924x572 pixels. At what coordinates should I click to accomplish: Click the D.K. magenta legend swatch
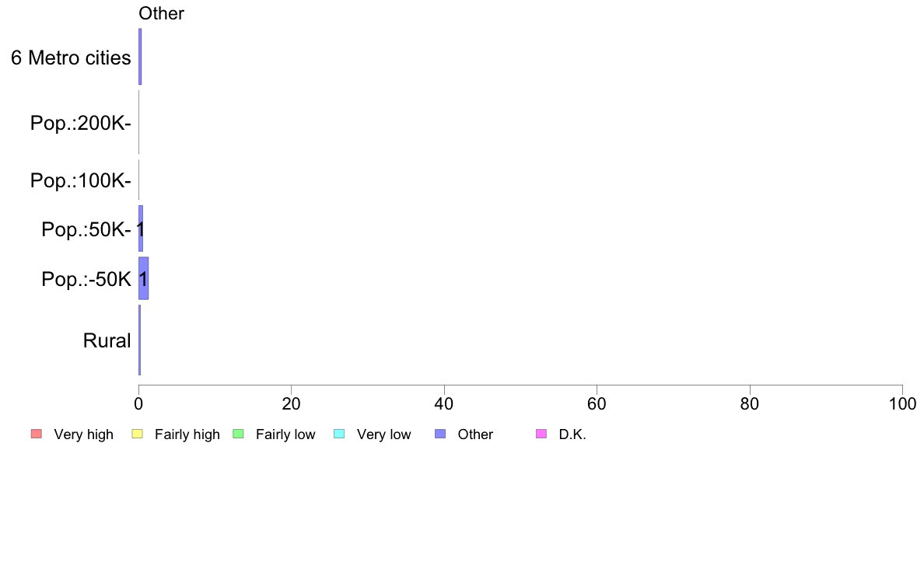(541, 434)
